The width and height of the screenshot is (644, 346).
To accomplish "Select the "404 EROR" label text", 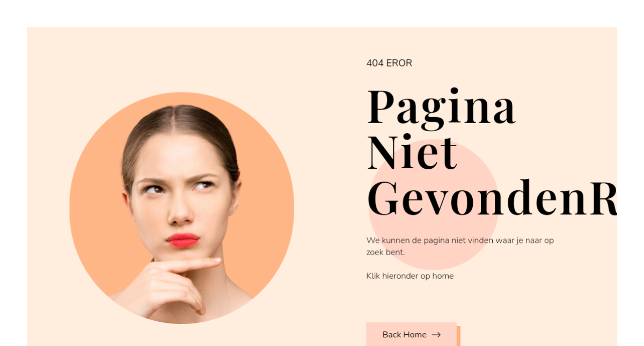I will coord(389,63).
